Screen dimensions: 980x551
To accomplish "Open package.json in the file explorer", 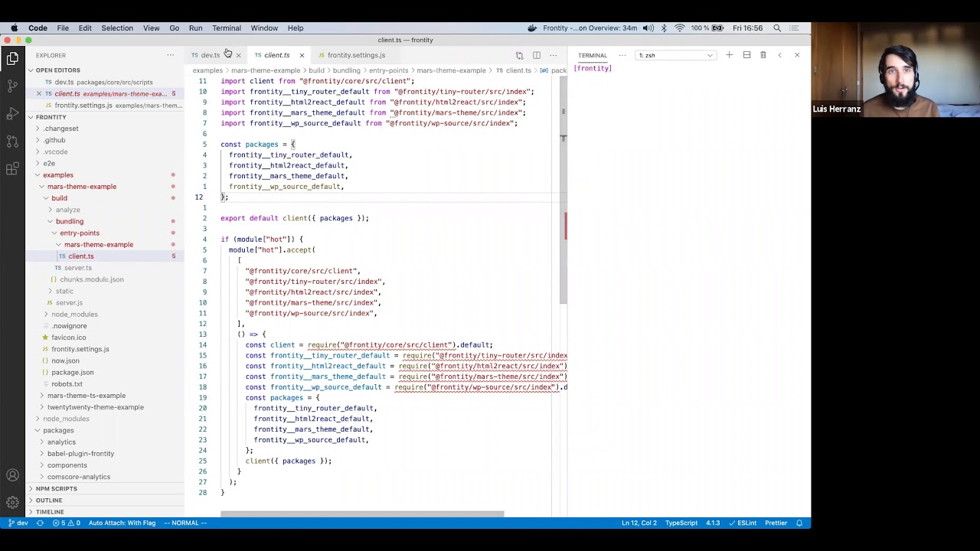I will tap(73, 373).
